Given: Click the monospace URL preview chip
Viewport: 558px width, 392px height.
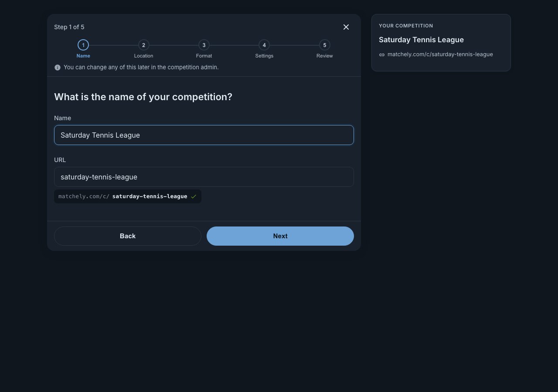Looking at the screenshot, I should coord(128,196).
